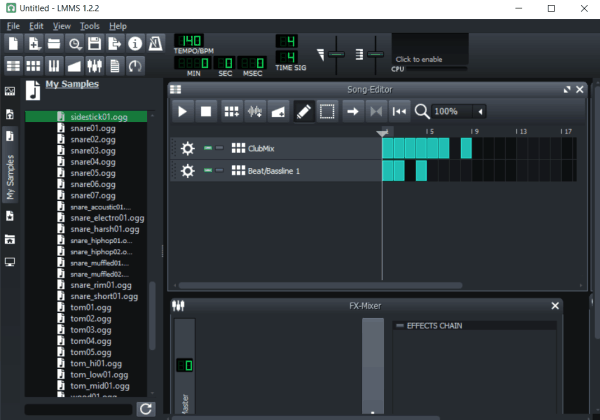Image resolution: width=600 pixels, height=420 pixels.
Task: Open the File menu
Action: pyautogui.click(x=13, y=26)
